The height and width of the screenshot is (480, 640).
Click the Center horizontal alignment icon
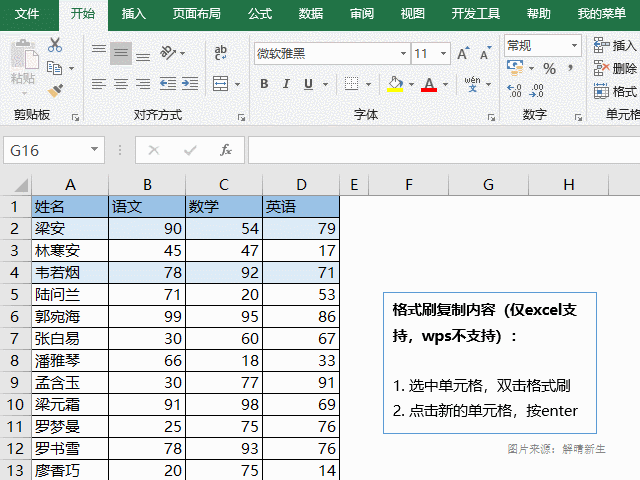click(121, 84)
